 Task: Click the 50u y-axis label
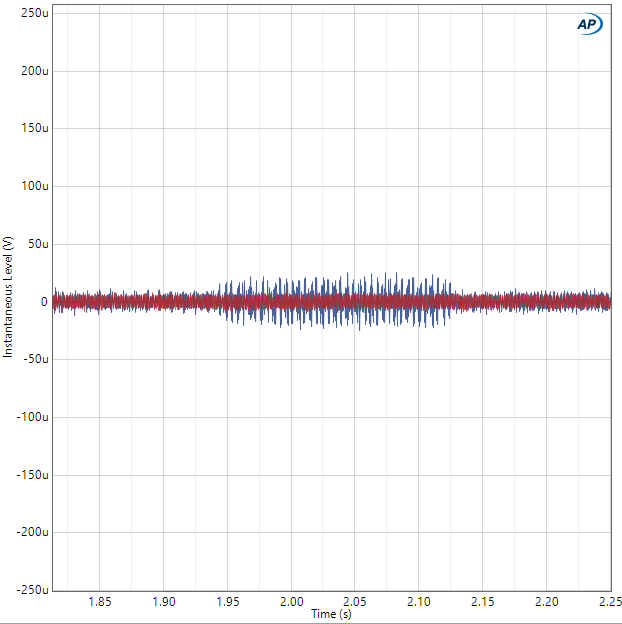tap(38, 244)
